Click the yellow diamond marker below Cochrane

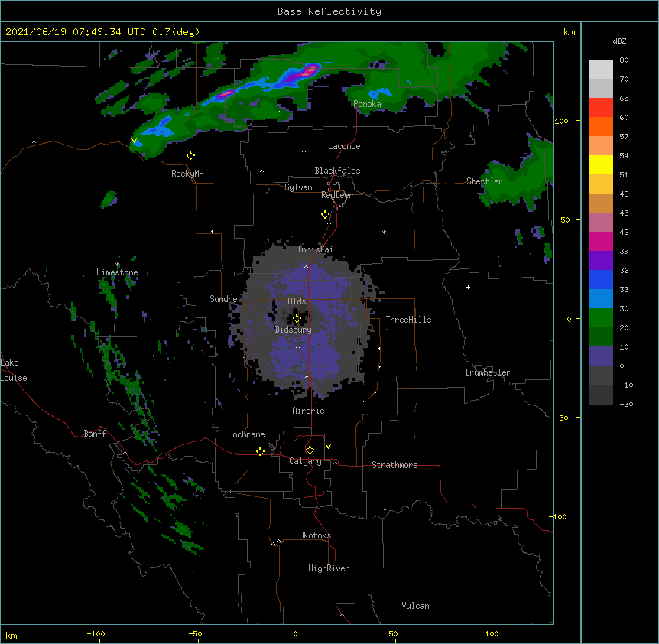click(260, 451)
